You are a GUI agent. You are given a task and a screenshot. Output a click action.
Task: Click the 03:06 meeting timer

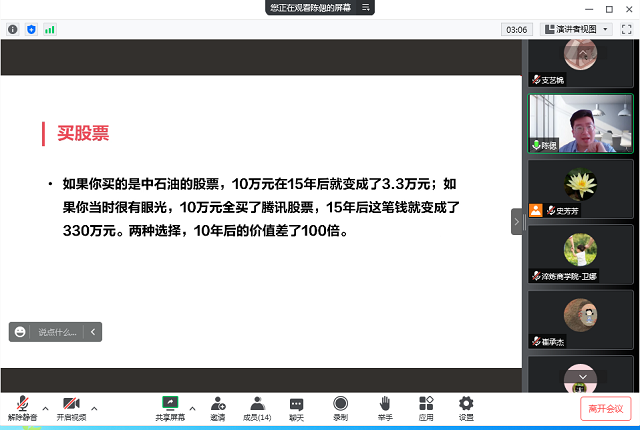[x=516, y=29]
